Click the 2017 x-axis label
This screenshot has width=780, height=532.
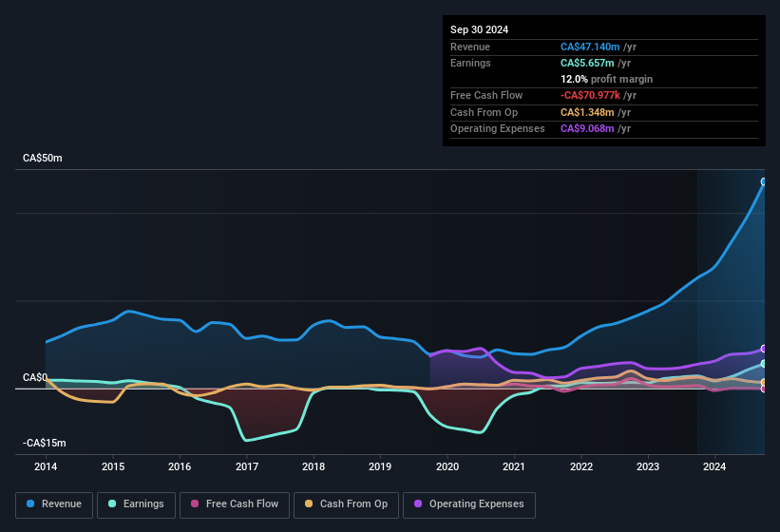[247, 466]
